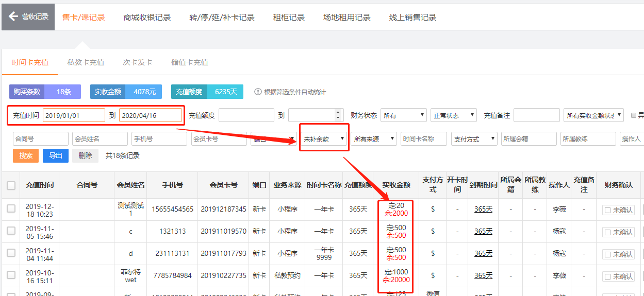The height and width of the screenshot is (296, 644).
Task: Expand the 财务状态 所有 dropdown
Action: point(404,115)
